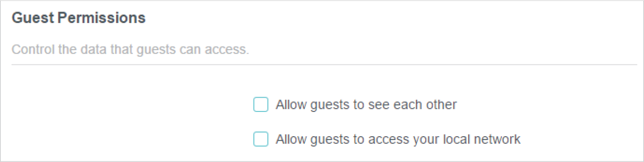Allow guests to see one another via checkbox

tap(261, 105)
